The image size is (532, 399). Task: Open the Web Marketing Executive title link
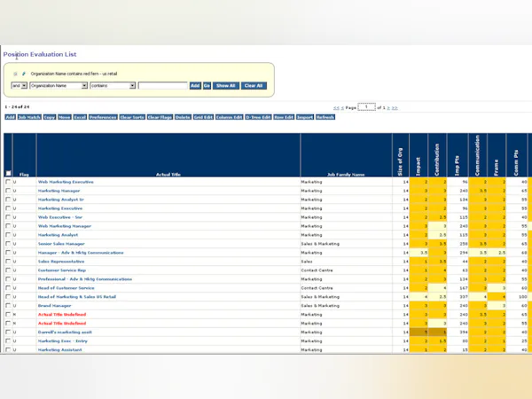click(66, 182)
